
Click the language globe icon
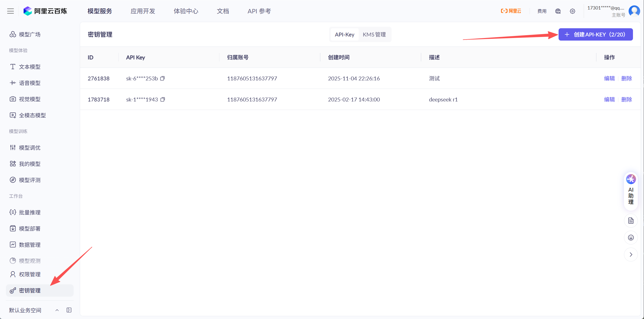[x=558, y=11]
